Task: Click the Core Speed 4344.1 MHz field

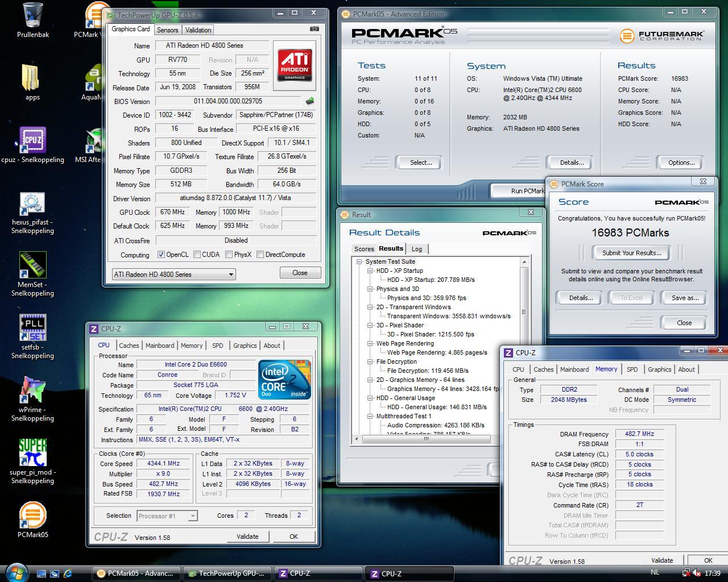Action: (163, 464)
